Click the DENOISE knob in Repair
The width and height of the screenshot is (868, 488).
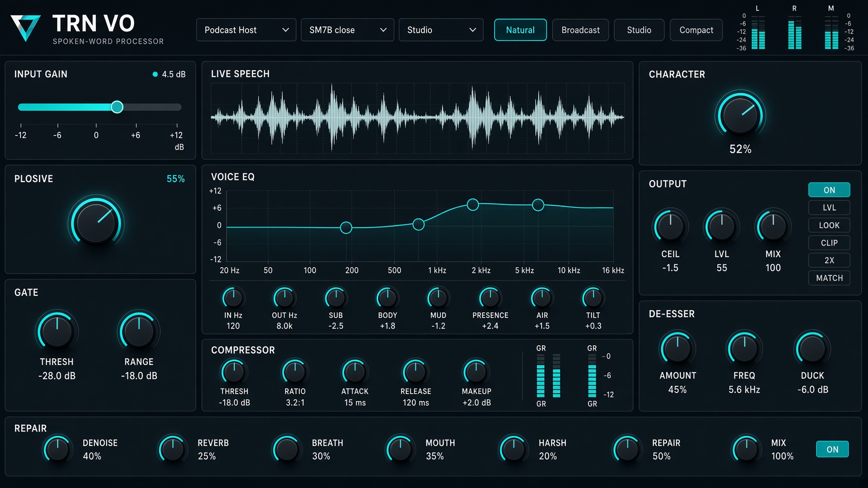(x=58, y=449)
